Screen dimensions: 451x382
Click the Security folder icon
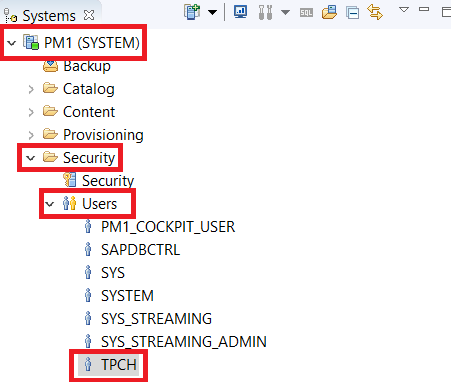50,157
